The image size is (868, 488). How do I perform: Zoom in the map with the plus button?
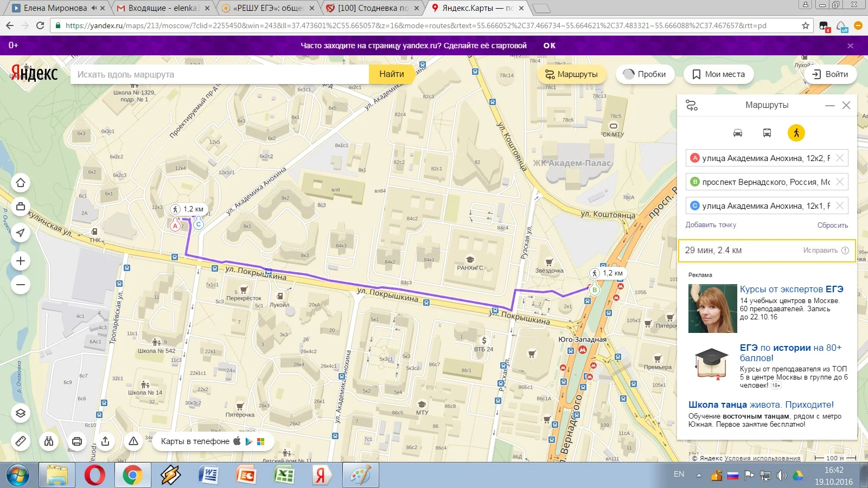(21, 261)
